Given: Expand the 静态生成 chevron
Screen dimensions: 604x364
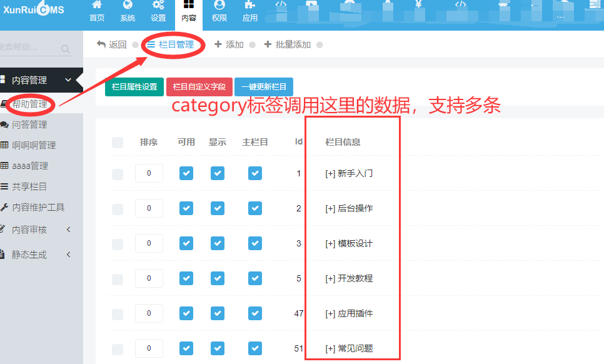Looking at the screenshot, I should [x=68, y=254].
